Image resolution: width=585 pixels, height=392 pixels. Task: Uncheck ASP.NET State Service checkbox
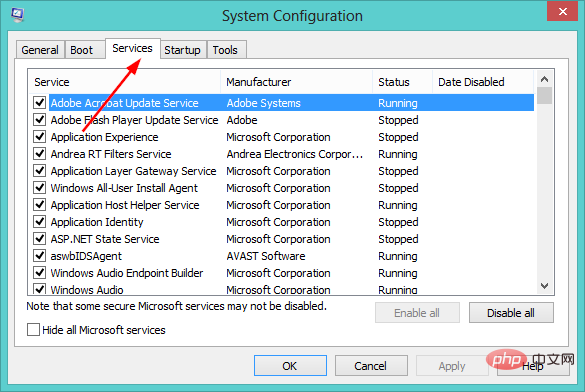(40, 238)
